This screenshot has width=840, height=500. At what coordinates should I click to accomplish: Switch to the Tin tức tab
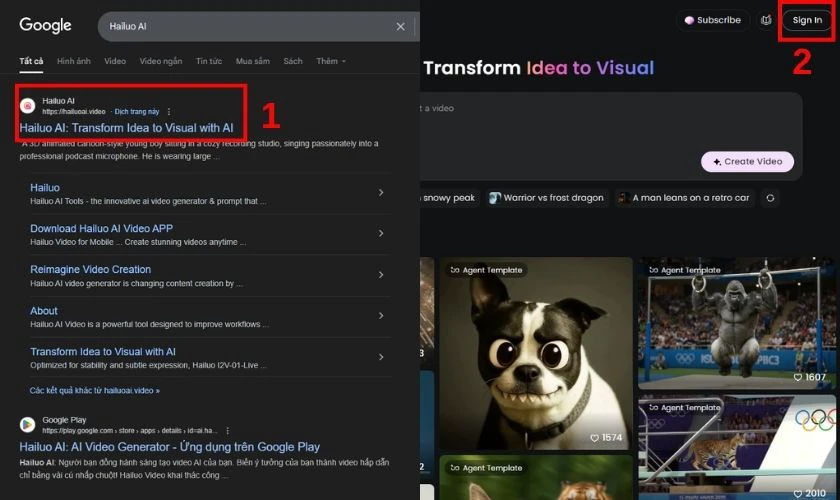point(209,61)
